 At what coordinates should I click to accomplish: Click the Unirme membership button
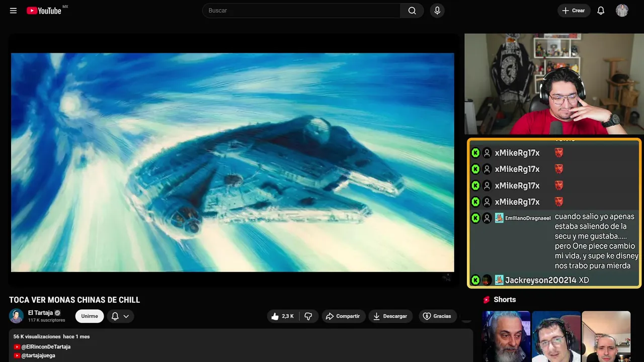(90, 316)
